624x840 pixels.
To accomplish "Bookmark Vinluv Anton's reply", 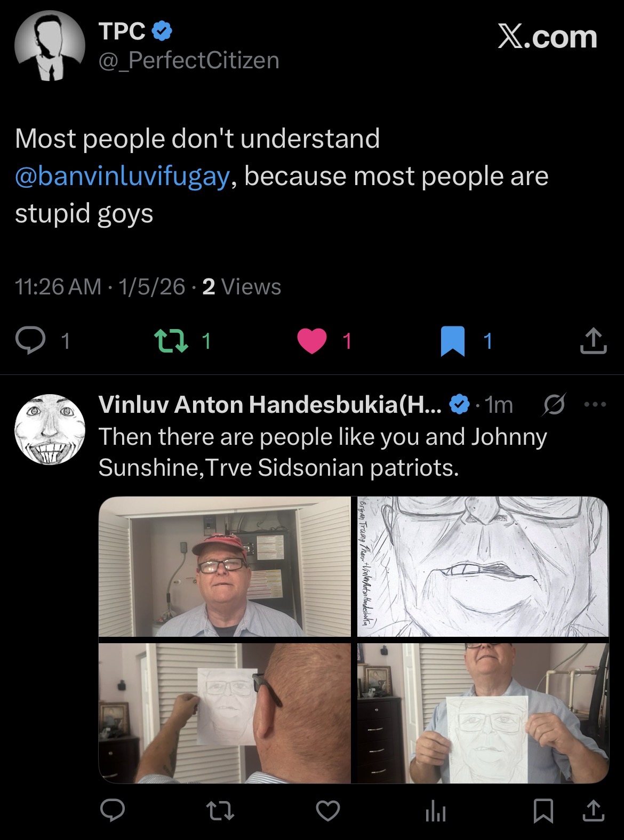I will click(543, 811).
